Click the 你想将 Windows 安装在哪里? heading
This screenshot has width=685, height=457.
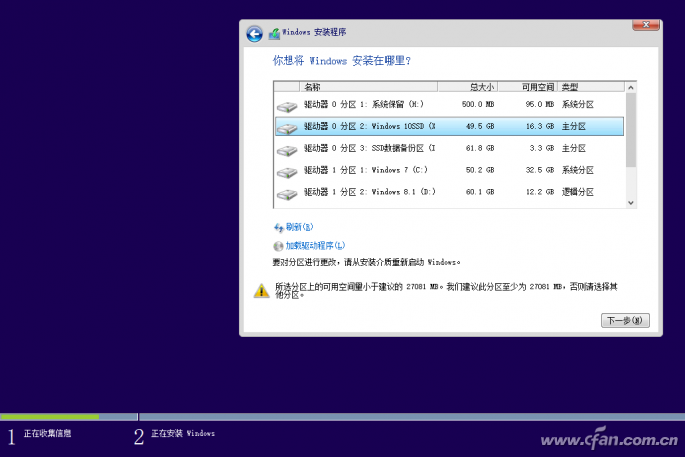(x=342, y=61)
